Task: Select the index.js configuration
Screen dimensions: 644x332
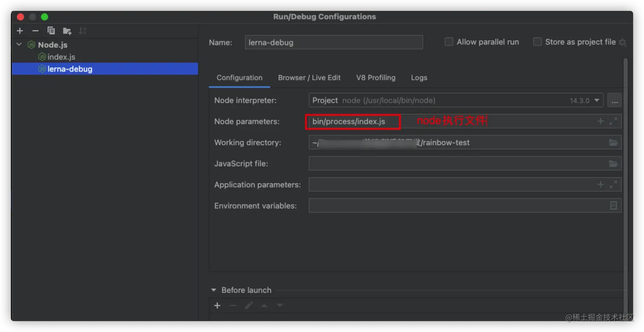Action: [x=61, y=57]
